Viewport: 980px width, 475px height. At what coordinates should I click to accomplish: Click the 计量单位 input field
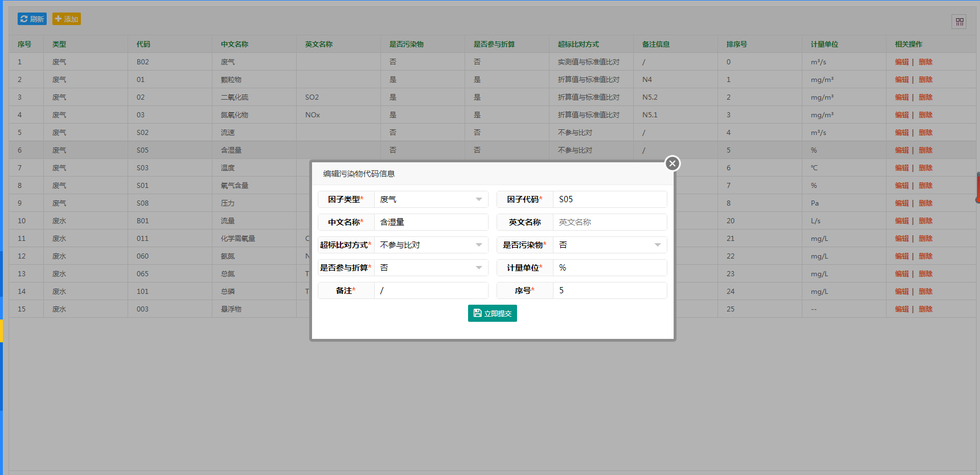click(609, 268)
